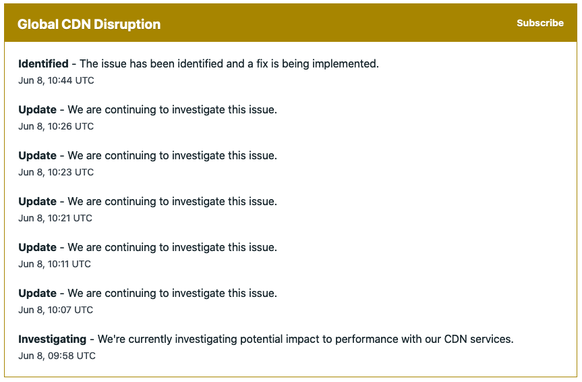Click the CDN services investigating message text
This screenshot has height=382, width=582.
pyautogui.click(x=305, y=339)
